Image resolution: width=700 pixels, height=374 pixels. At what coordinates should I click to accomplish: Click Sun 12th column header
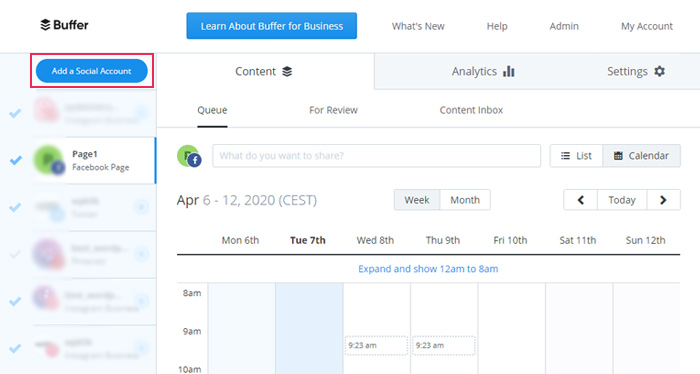(x=645, y=240)
